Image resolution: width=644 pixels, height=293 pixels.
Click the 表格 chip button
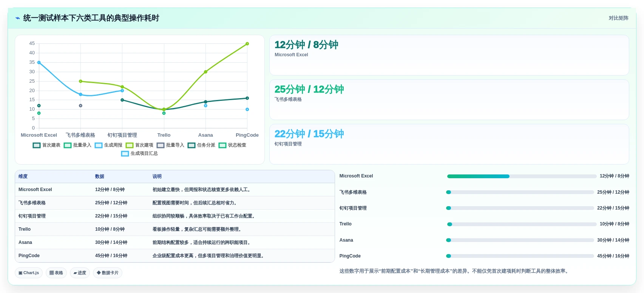coord(56,273)
